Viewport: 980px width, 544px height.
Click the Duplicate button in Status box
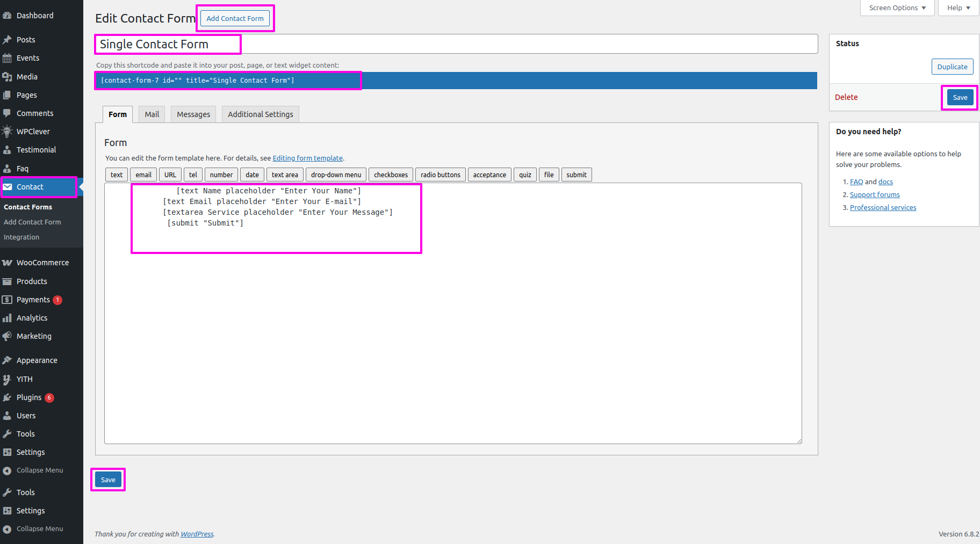[x=952, y=67]
